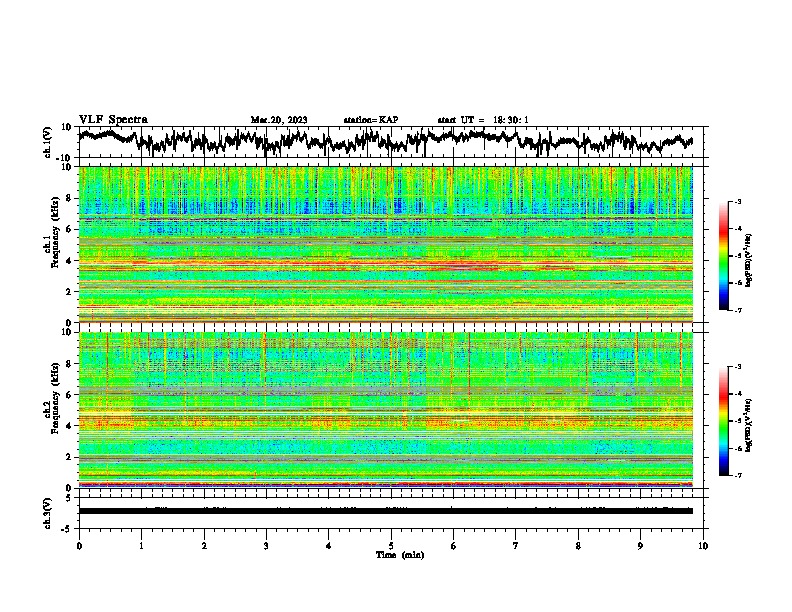
Task: Select the "start UT = 18:30: 1" text
Action: (483, 120)
